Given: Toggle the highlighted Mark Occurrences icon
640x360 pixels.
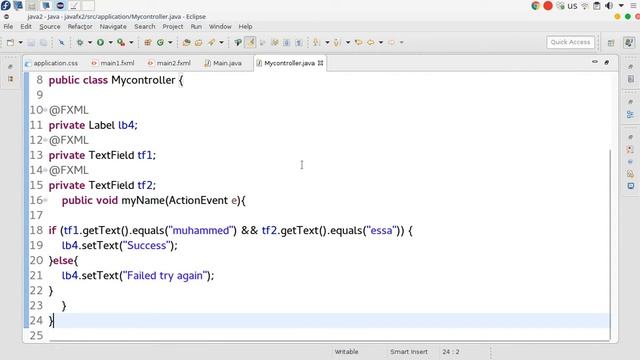Looking at the screenshot, I should coord(250,42).
